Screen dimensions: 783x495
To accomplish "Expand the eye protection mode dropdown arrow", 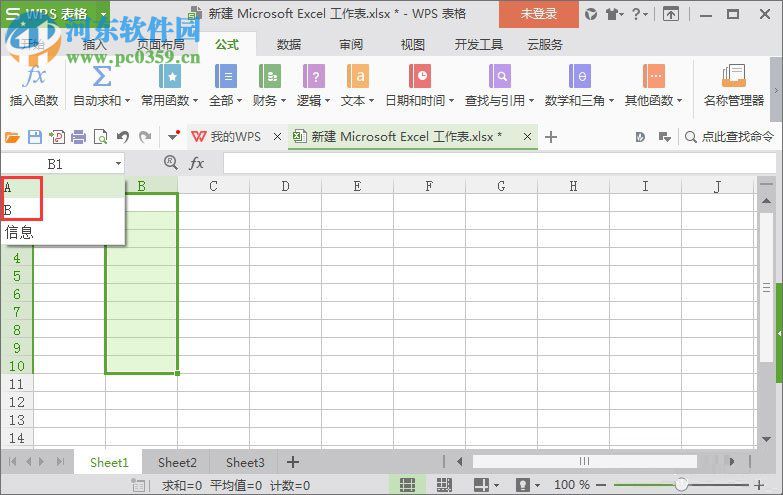I will [537, 485].
